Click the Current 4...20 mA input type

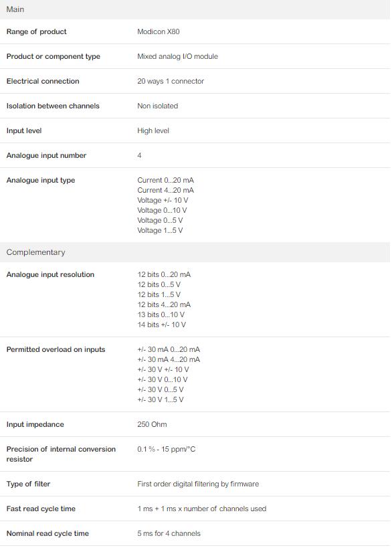click(x=165, y=190)
